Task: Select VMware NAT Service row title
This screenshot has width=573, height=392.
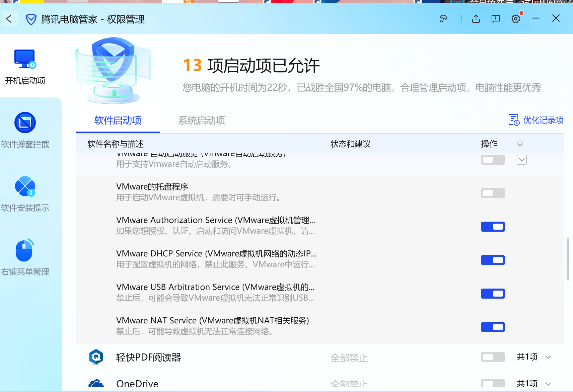Action: [213, 320]
